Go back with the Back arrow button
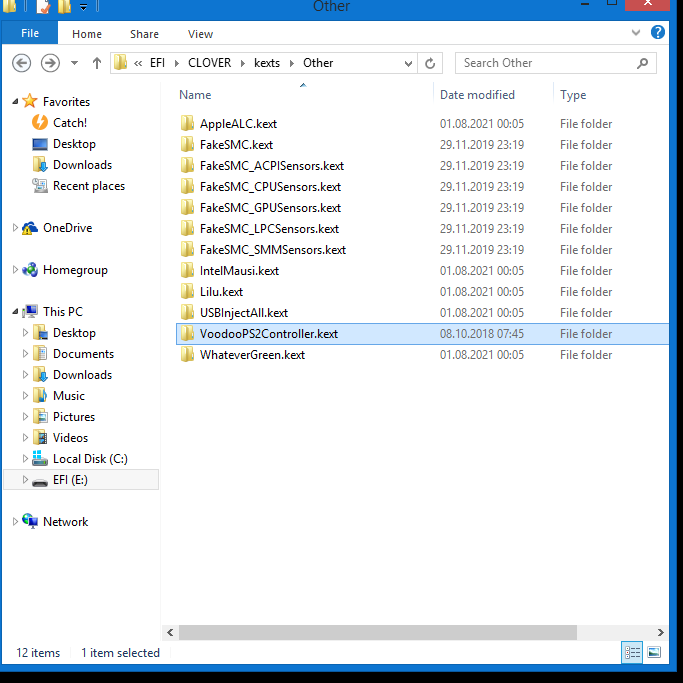The width and height of the screenshot is (683, 683). pyautogui.click(x=21, y=63)
